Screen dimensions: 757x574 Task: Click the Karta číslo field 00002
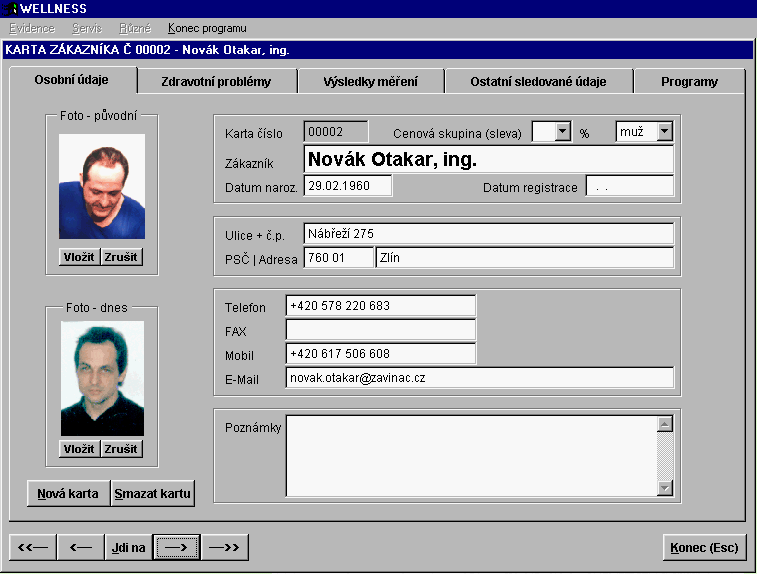tap(336, 131)
